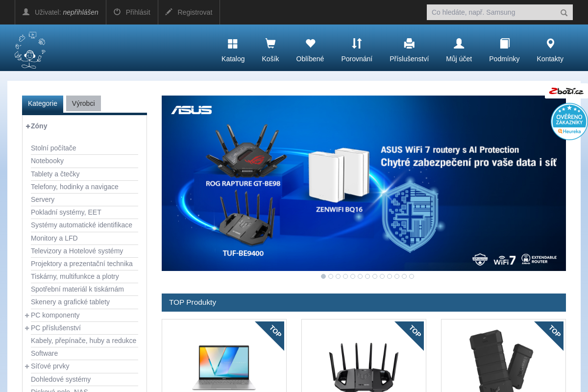Open Monitory a LFD category

[x=54, y=238]
